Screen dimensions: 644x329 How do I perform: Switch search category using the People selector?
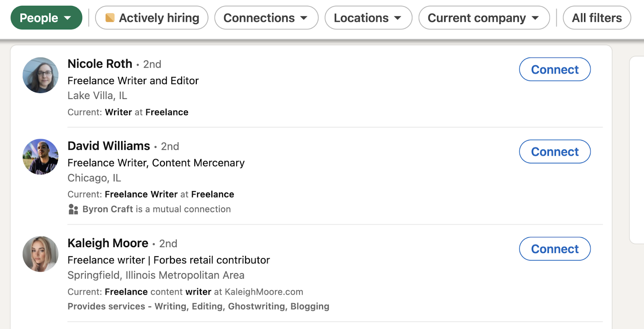pyautogui.click(x=45, y=17)
